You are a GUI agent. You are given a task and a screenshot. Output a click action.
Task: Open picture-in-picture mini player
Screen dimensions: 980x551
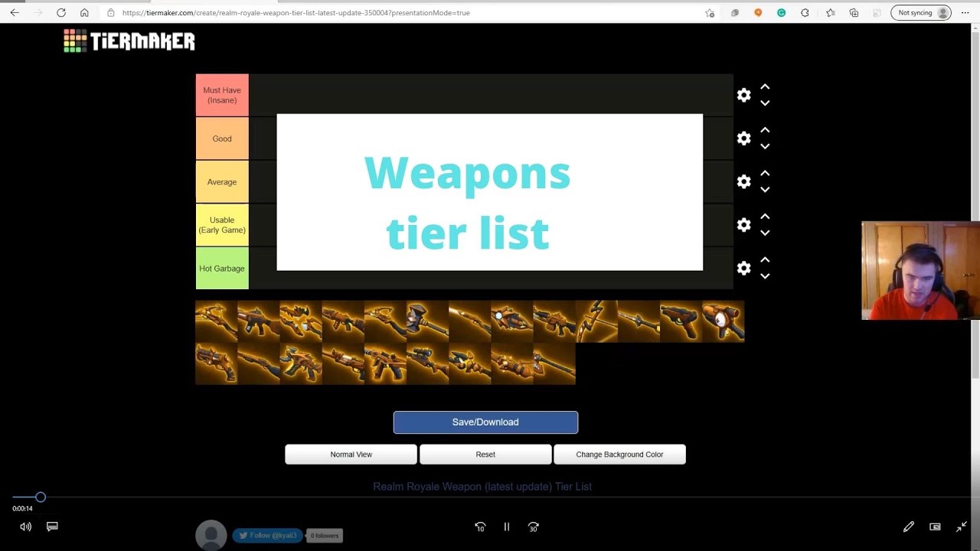(x=935, y=527)
